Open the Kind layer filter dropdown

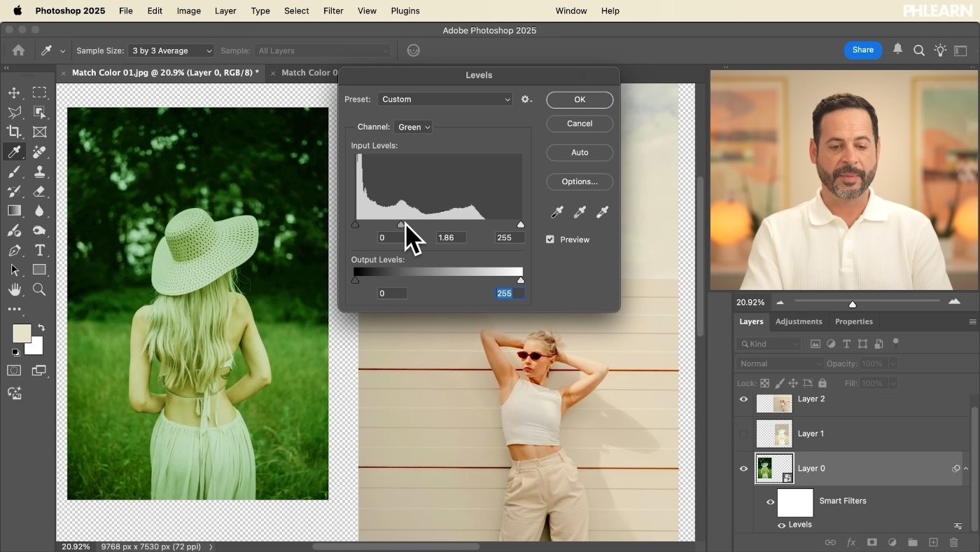(769, 344)
